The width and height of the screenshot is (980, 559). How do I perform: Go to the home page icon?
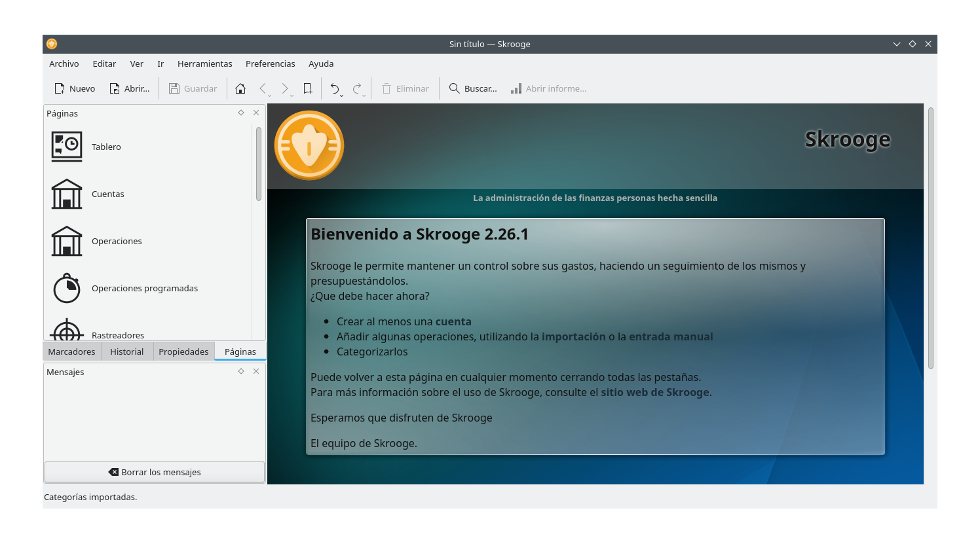pos(240,88)
